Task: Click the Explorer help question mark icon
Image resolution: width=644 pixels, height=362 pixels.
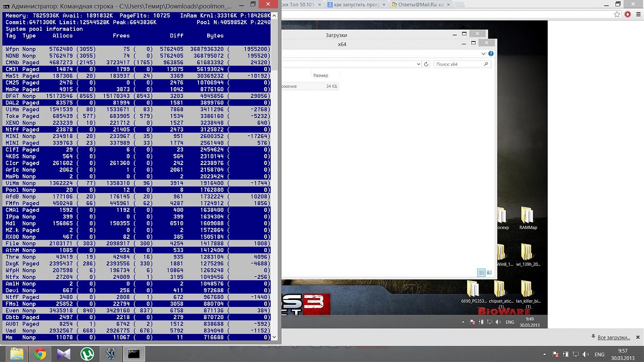Action: [x=491, y=53]
